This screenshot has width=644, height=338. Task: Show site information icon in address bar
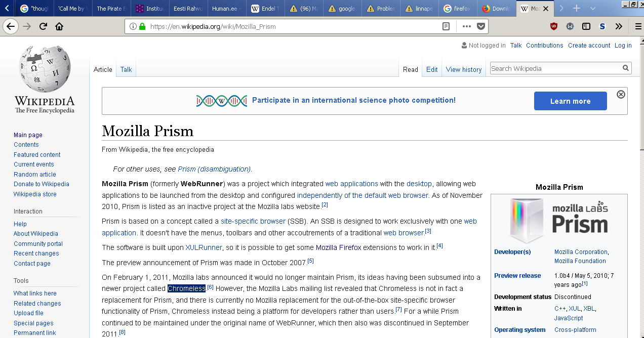[133, 26]
